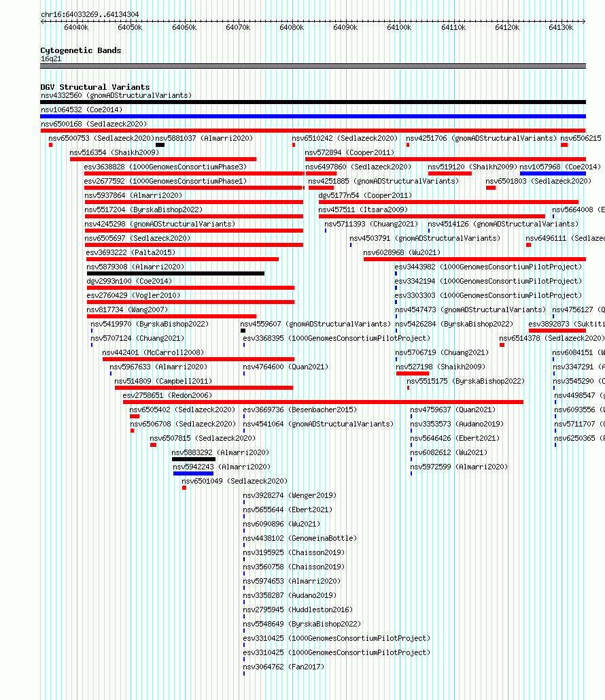Click the gray 16q21 cytogenetic band
Screen dimensions: 605x700
(x=313, y=66)
